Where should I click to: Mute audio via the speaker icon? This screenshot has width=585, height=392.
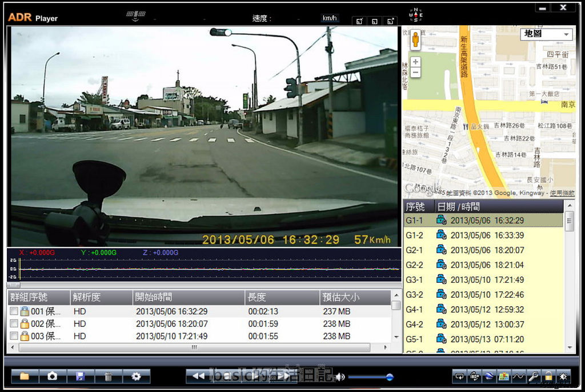point(340,377)
